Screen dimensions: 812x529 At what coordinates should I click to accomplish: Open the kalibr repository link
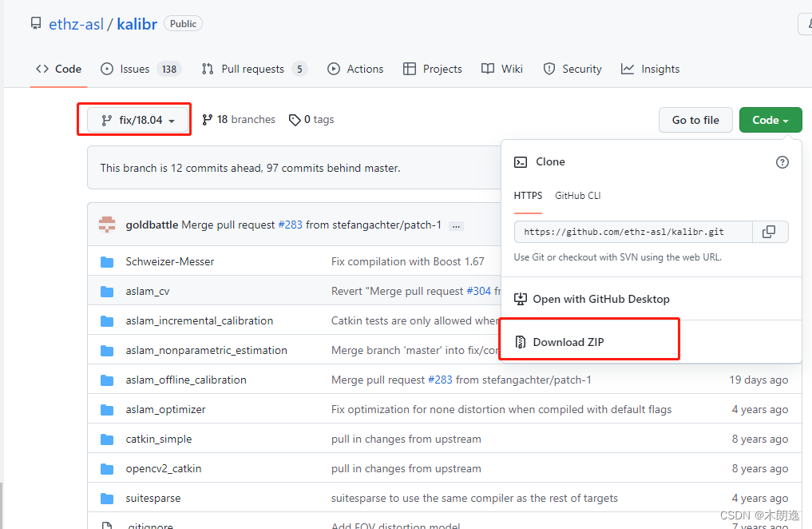[137, 24]
